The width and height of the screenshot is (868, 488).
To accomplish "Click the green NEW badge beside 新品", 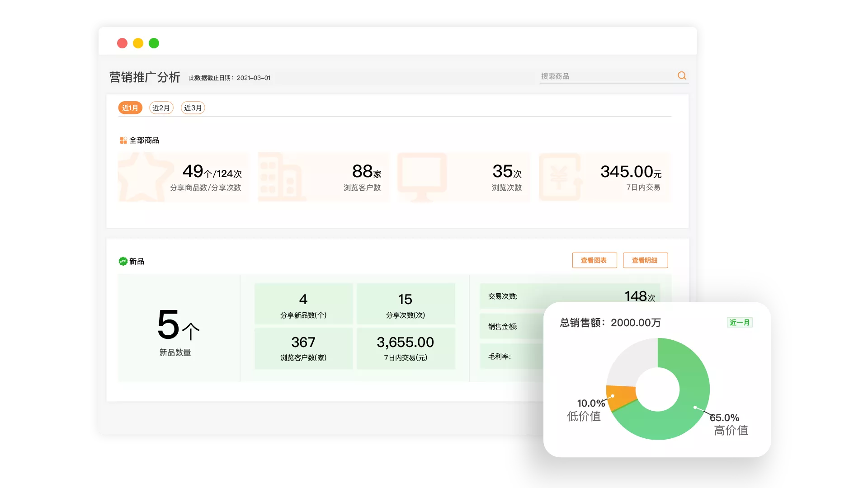I will coord(123,261).
